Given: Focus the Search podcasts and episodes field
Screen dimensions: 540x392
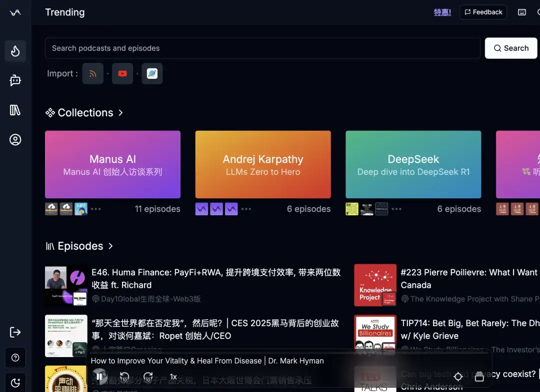Looking at the screenshot, I should (x=263, y=48).
